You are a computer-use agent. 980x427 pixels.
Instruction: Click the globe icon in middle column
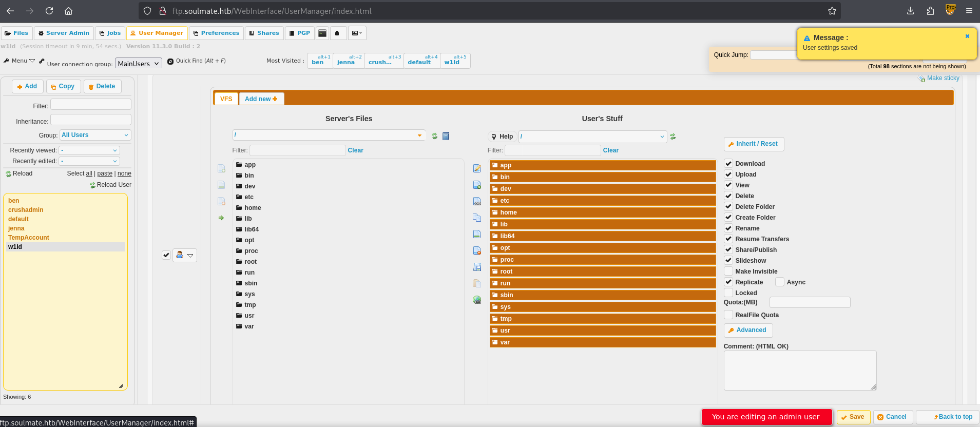coord(477,300)
